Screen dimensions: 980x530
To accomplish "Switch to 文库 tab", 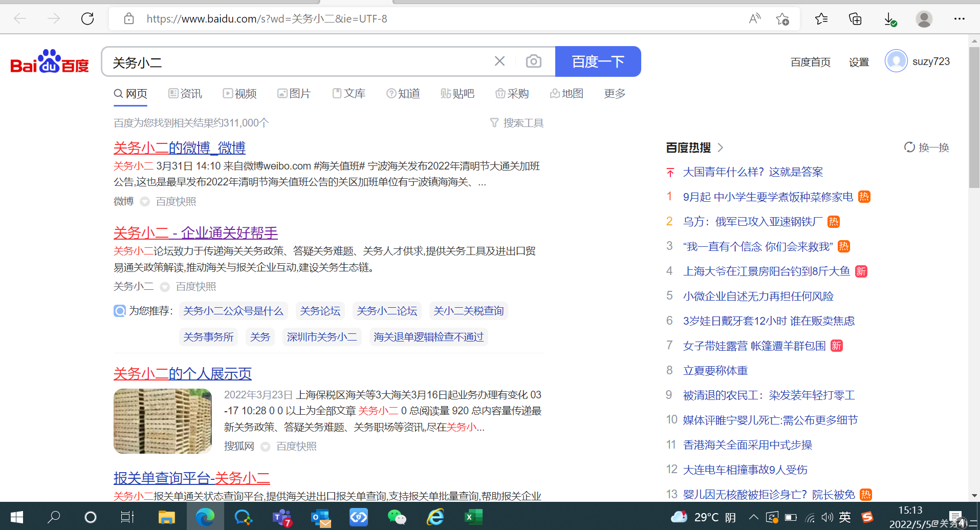I will 349,93.
